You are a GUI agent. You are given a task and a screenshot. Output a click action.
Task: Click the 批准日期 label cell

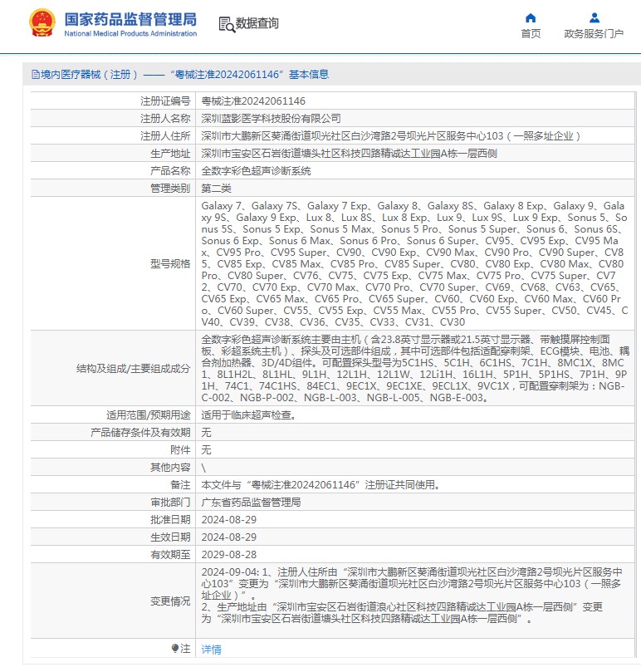pyautogui.click(x=113, y=519)
